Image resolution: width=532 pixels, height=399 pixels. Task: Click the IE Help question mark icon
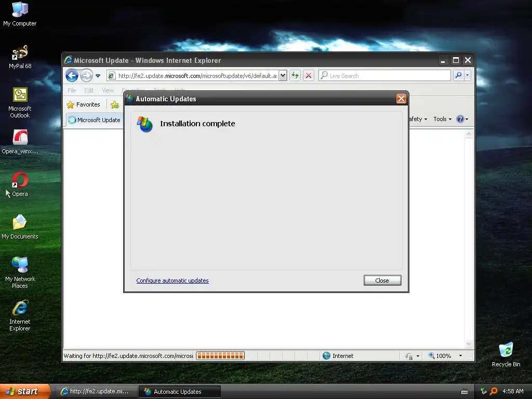pyautogui.click(x=460, y=119)
